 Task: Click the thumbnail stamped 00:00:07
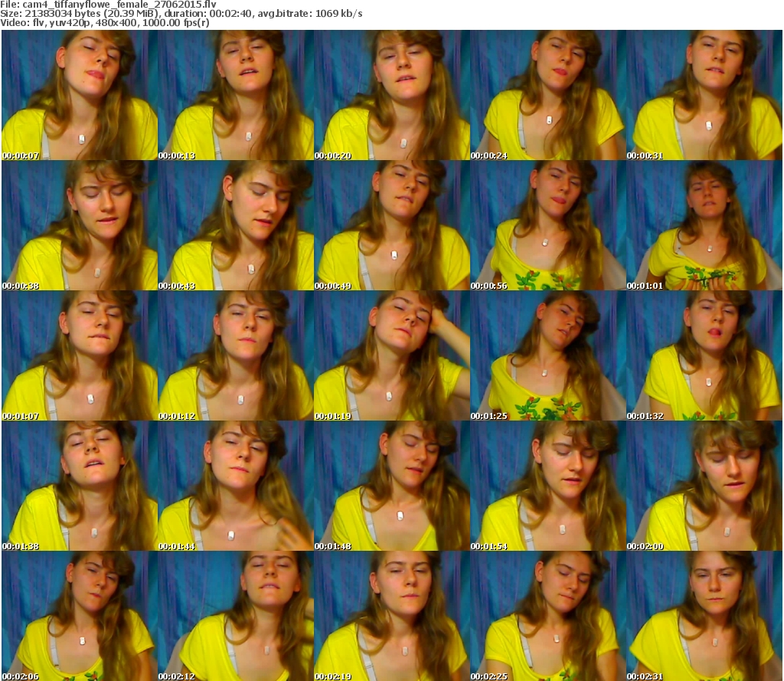[80, 95]
